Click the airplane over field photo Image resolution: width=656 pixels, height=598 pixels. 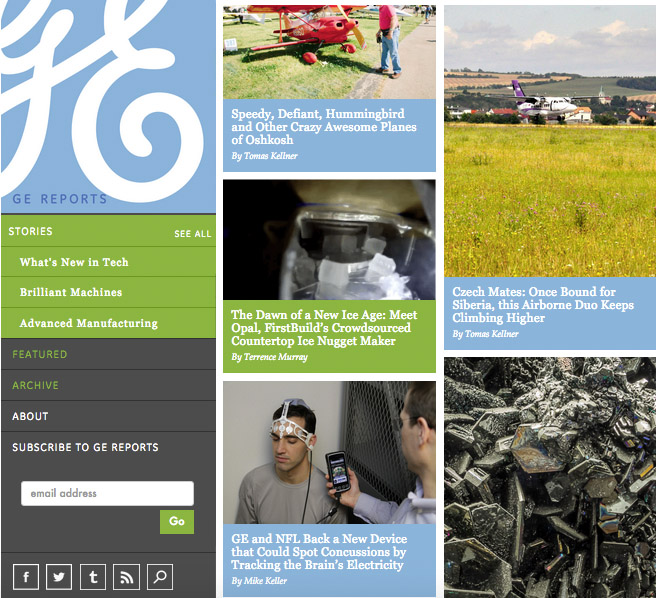(x=550, y=141)
